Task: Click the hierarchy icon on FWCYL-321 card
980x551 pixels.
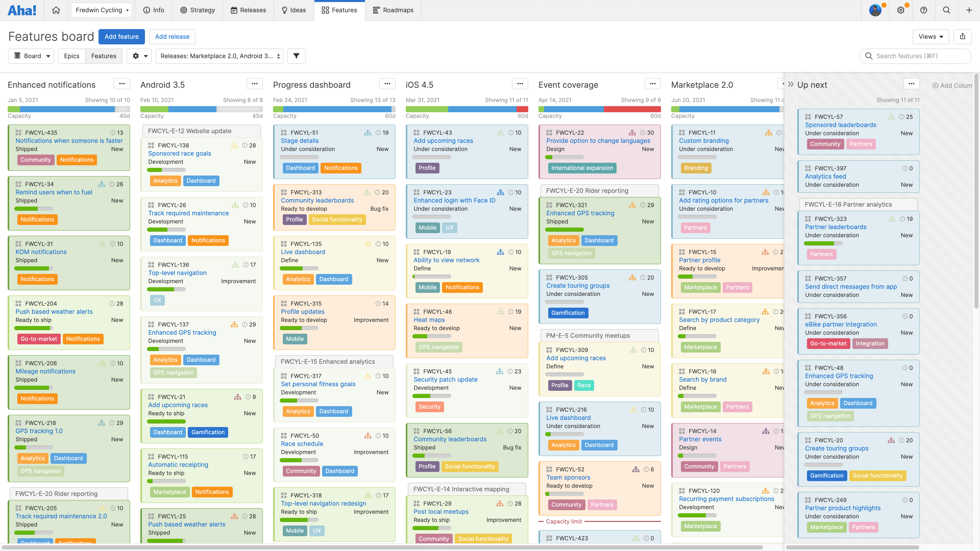Action: (632, 205)
